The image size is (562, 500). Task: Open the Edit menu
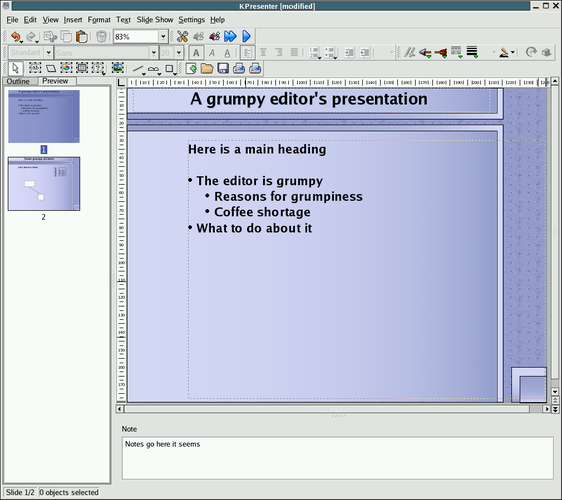pos(30,20)
